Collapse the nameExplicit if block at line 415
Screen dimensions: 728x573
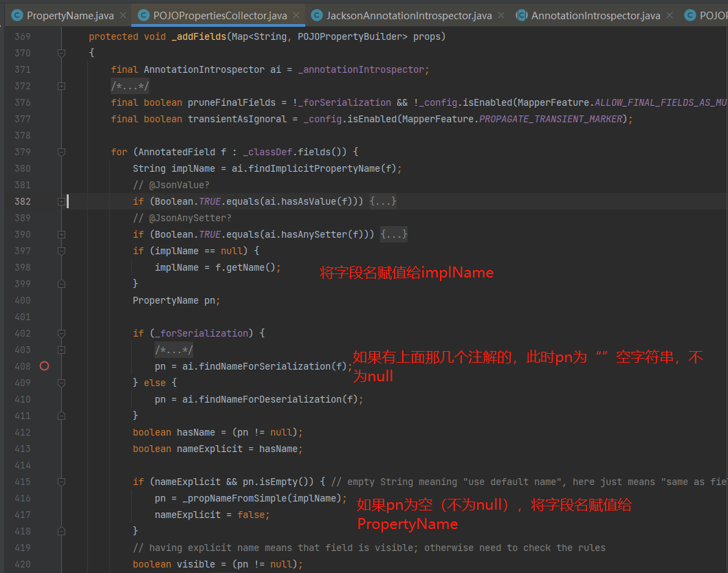61,482
